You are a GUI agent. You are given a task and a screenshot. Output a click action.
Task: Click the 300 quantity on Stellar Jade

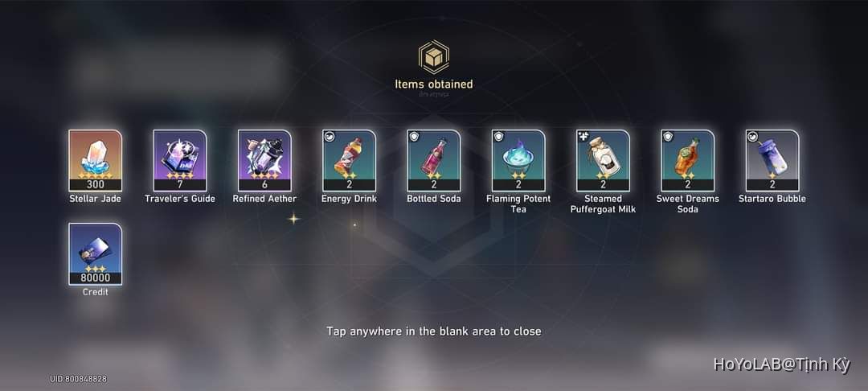95,184
